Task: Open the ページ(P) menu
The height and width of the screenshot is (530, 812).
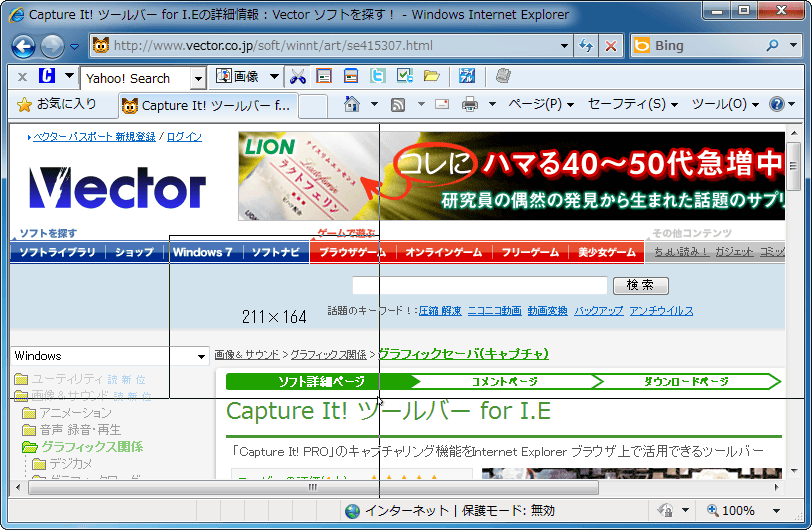Action: tap(541, 105)
